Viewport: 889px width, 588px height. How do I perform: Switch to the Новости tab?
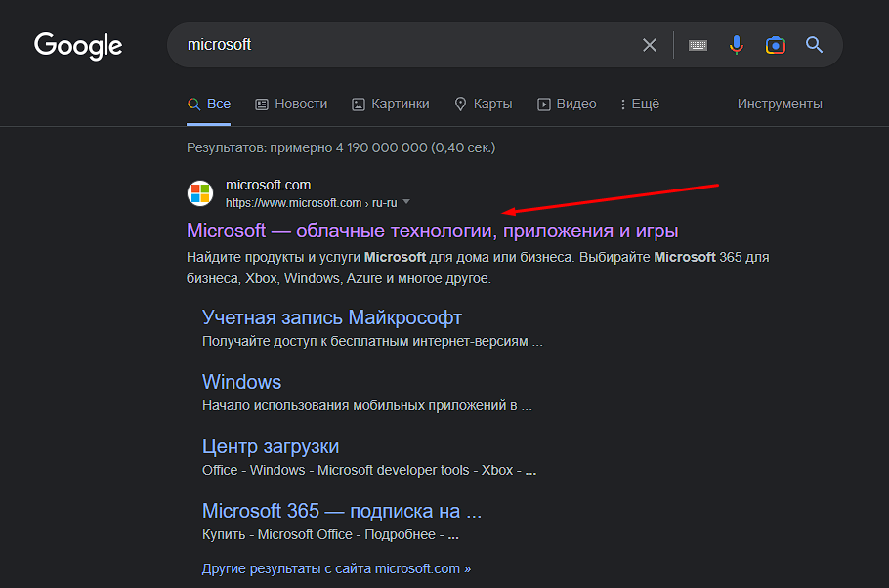click(x=291, y=104)
